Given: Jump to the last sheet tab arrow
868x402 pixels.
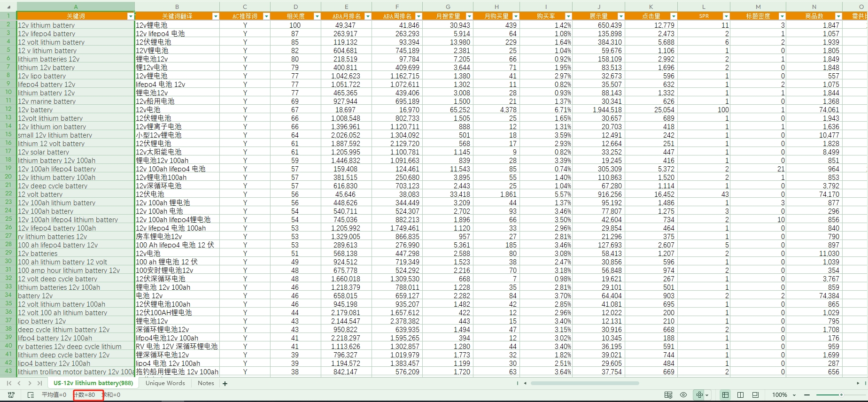Looking at the screenshot, I should (x=39, y=383).
